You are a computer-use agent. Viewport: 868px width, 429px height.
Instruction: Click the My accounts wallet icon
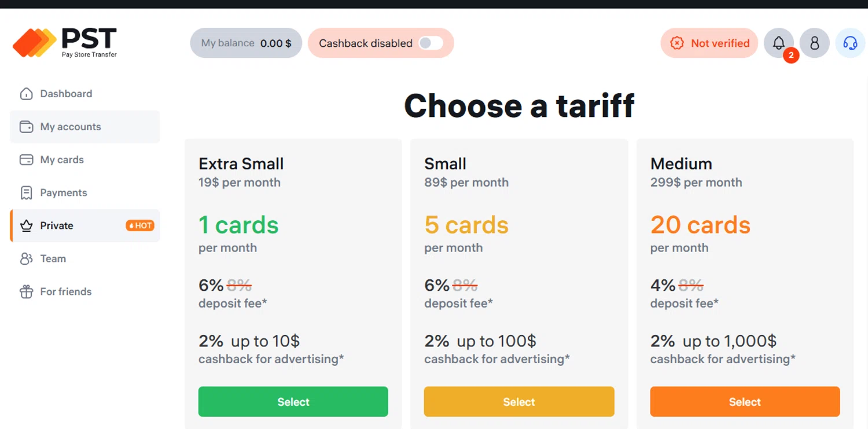[26, 127]
